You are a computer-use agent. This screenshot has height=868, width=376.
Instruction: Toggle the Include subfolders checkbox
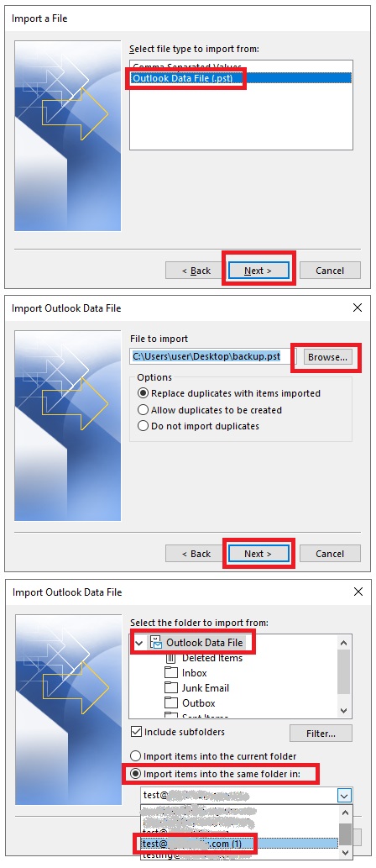[136, 732]
